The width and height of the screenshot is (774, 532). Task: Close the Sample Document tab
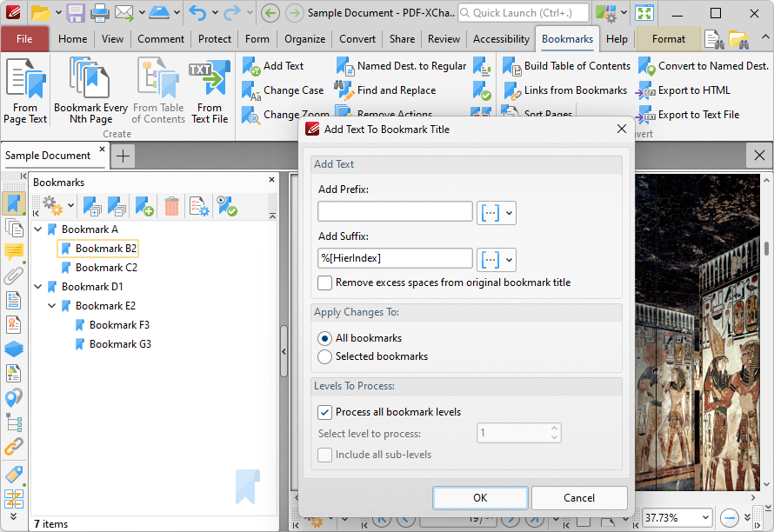[x=102, y=149]
